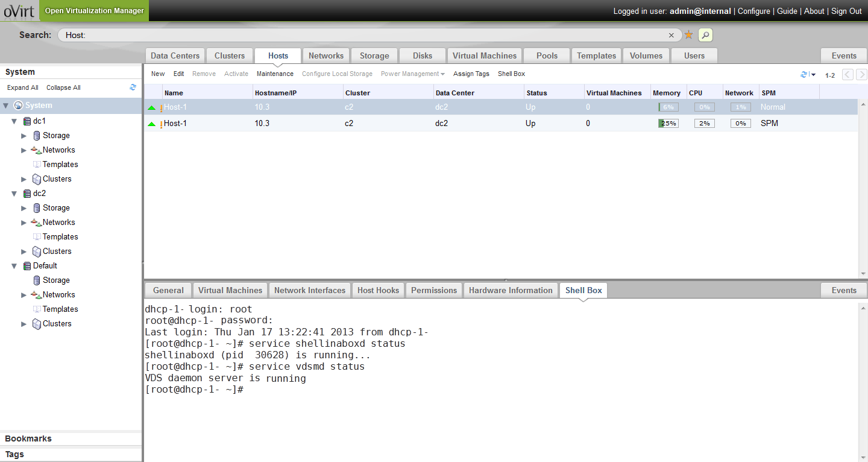Image resolution: width=868 pixels, height=462 pixels.
Task: Expand Storage under dc2
Action: click(x=24, y=208)
